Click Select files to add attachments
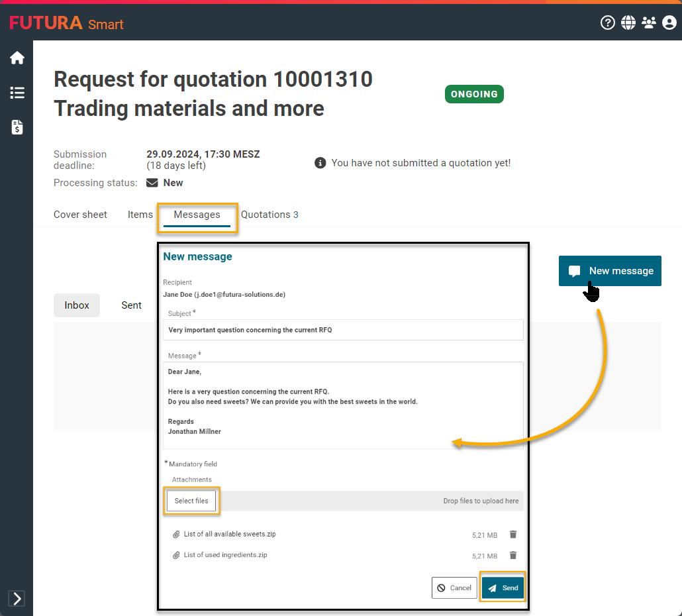682x616 pixels. (x=191, y=501)
